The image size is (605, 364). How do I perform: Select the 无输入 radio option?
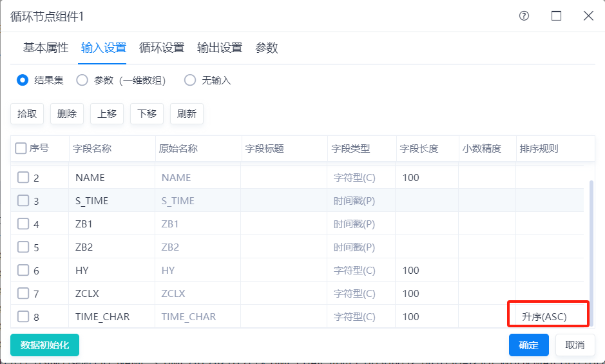tap(189, 81)
